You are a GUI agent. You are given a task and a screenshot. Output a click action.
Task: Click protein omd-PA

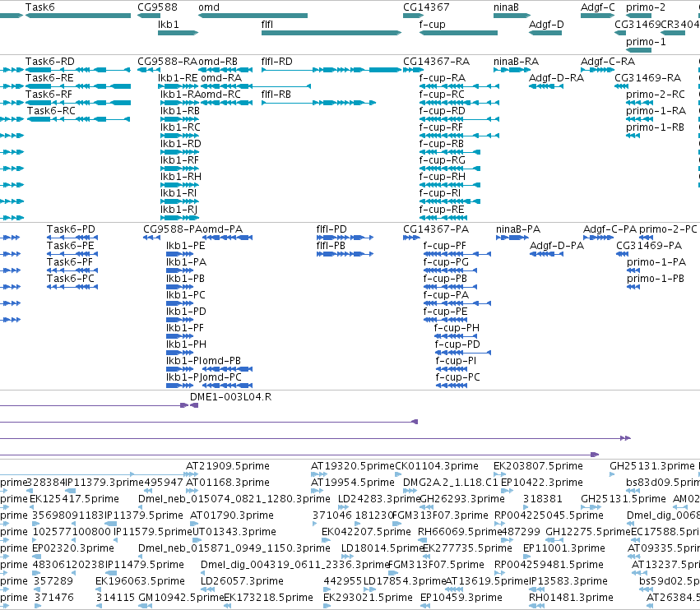227,238
